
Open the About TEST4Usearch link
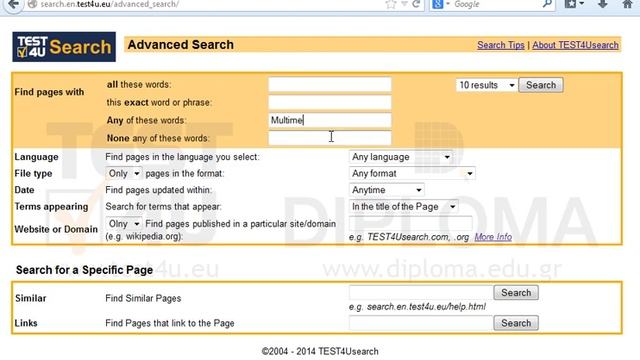point(575,45)
